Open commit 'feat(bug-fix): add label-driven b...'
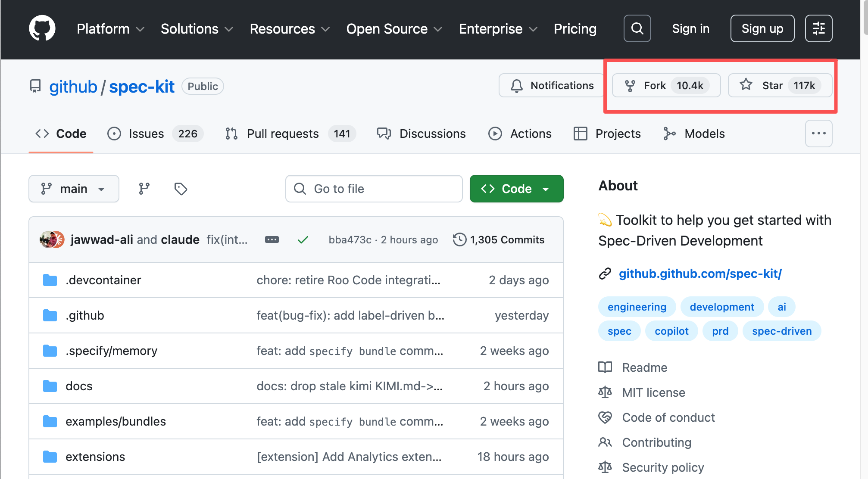The height and width of the screenshot is (479, 868). tap(350, 315)
